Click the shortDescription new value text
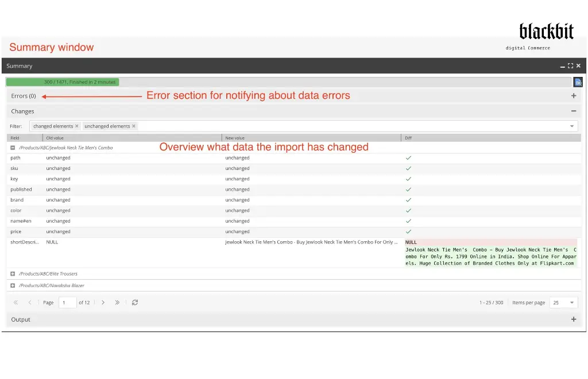 click(311, 242)
